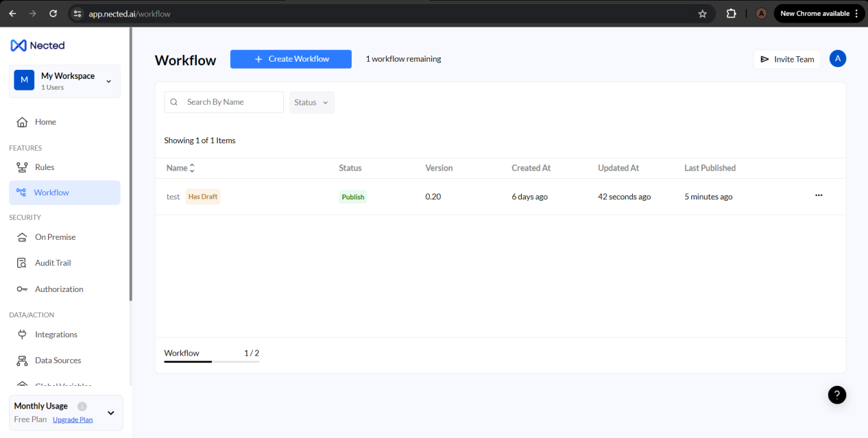Open the test workflow row
868x438 pixels.
(x=501, y=197)
